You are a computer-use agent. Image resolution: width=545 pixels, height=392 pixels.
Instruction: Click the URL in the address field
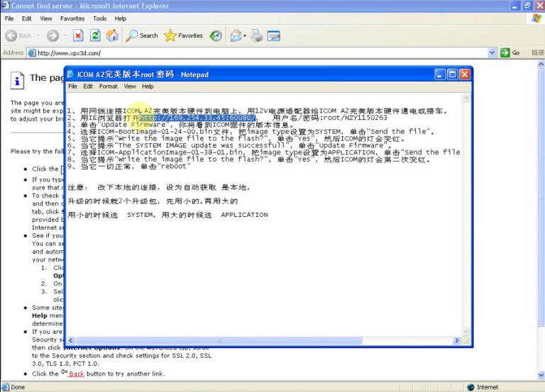pos(69,53)
